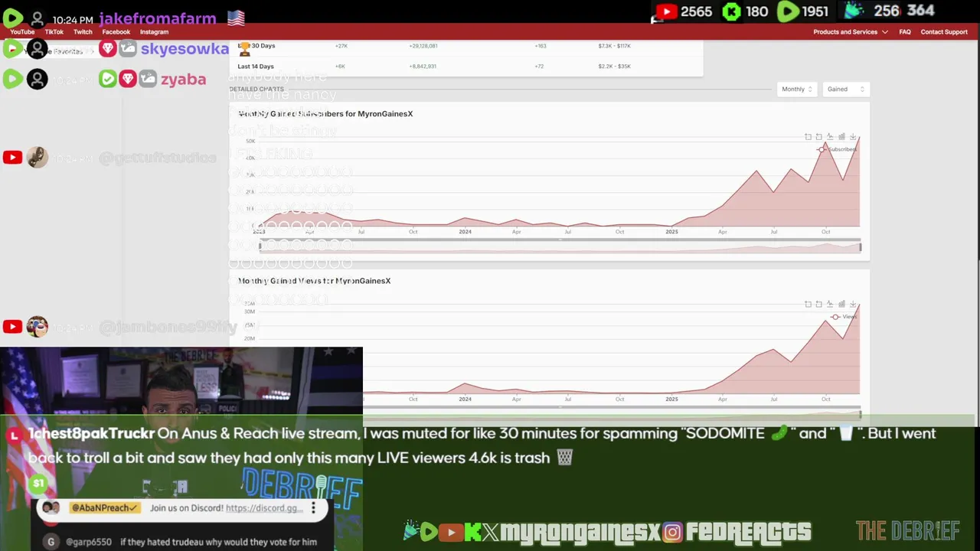Click the Rumble icon beside 1951 viewer count
Image resolution: width=980 pixels, height=551 pixels.
788,11
